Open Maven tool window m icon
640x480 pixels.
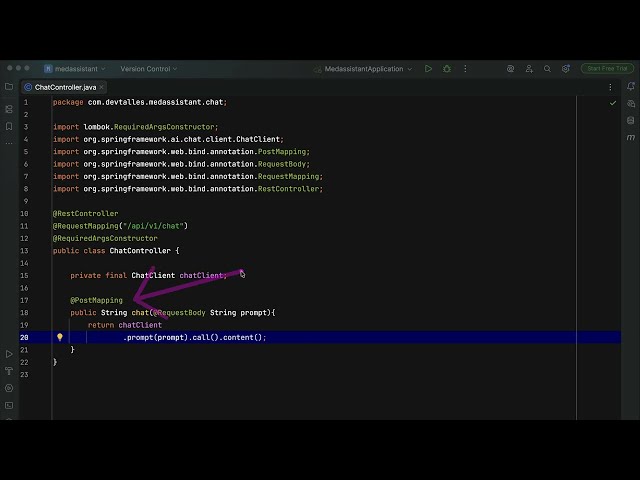[631, 138]
